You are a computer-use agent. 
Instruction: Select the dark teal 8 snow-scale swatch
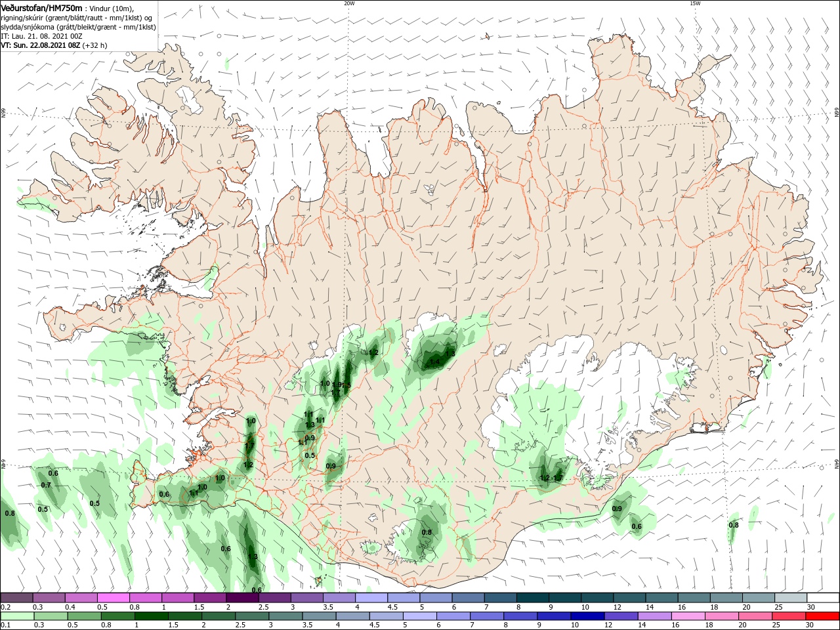pyautogui.click(x=532, y=597)
